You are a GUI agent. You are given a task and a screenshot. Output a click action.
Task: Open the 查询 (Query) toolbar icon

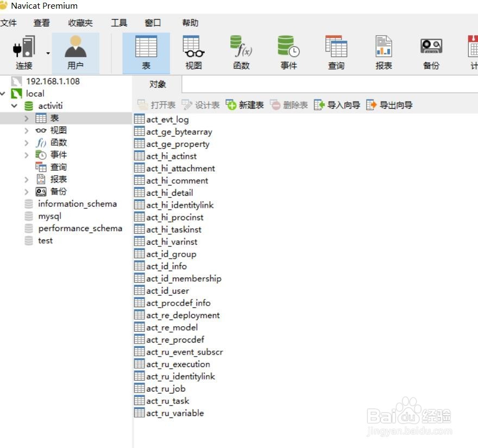[336, 53]
